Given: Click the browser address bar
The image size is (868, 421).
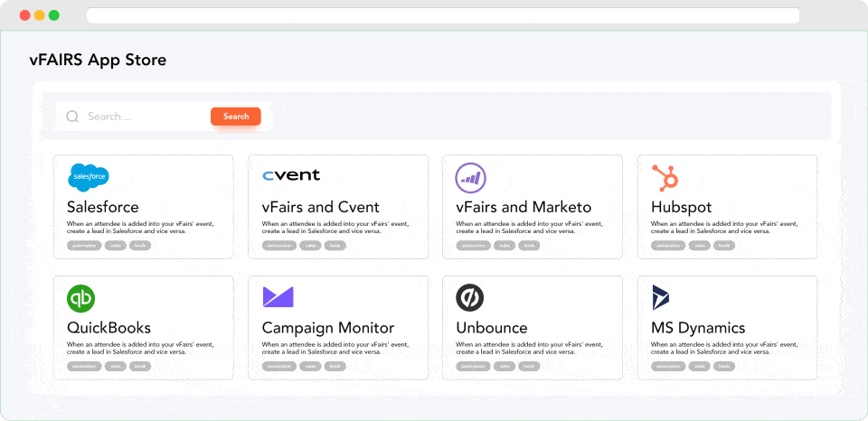Looking at the screenshot, I should (x=443, y=15).
